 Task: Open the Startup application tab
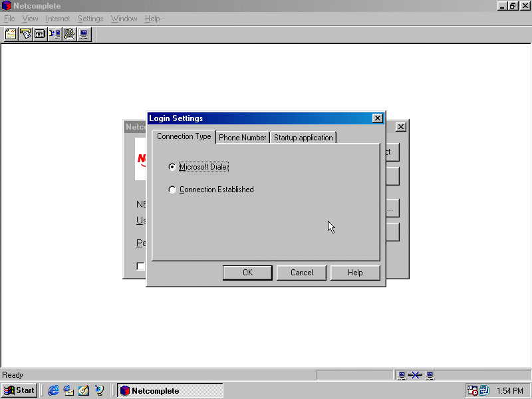coord(303,138)
